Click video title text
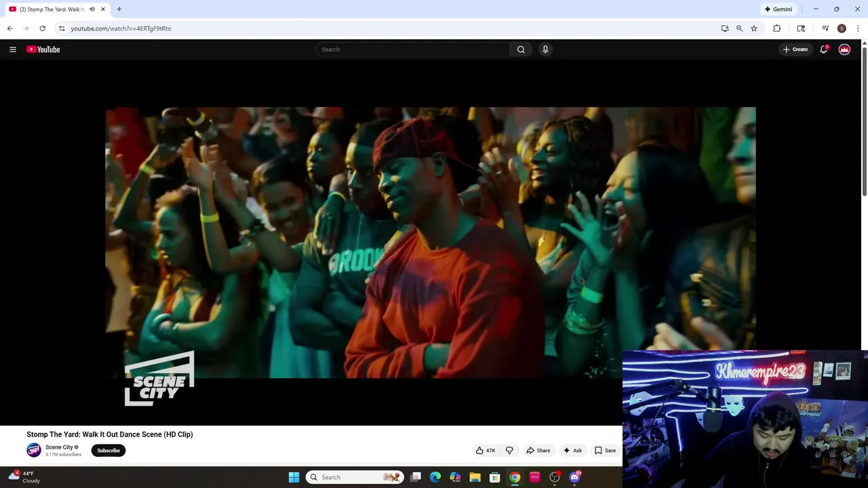The width and height of the screenshot is (868, 488). (x=110, y=434)
